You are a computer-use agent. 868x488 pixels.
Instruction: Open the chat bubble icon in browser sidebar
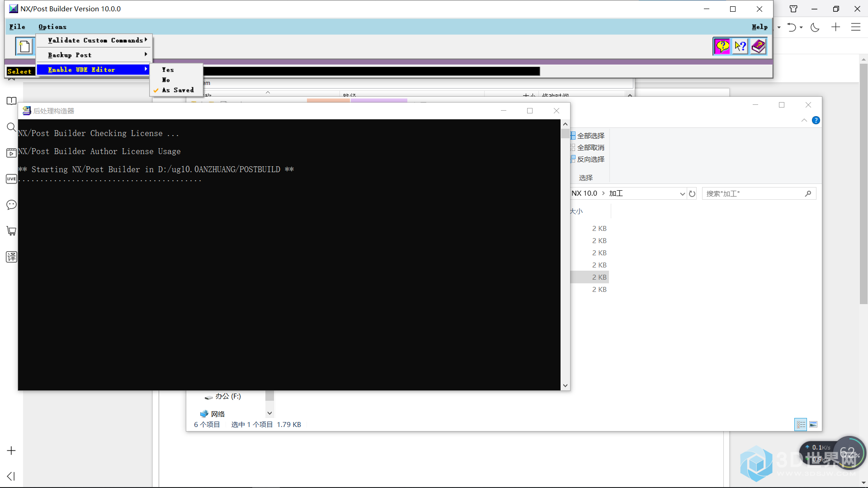coord(12,205)
